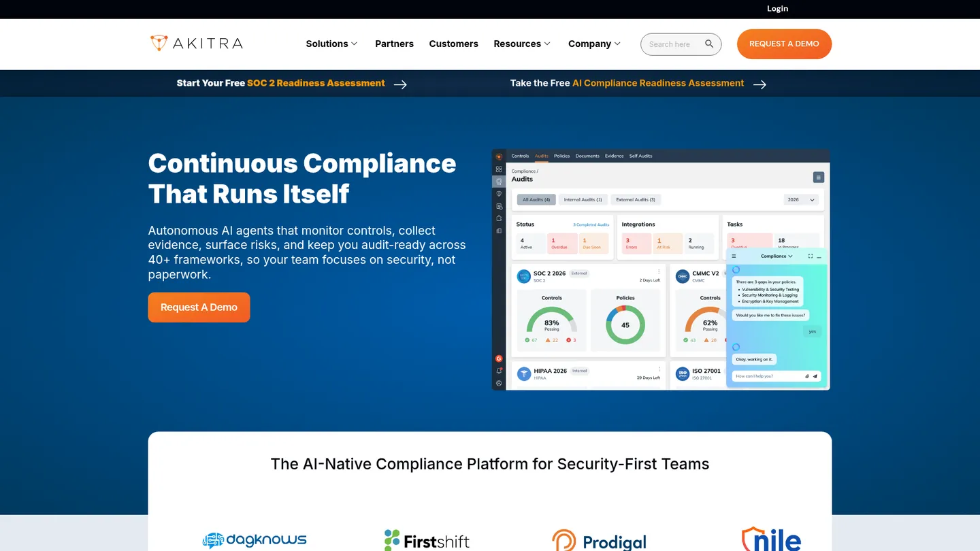Click the user profile icon at the preview sidebar bottom
Image resolution: width=980 pixels, height=551 pixels.
coord(499,383)
